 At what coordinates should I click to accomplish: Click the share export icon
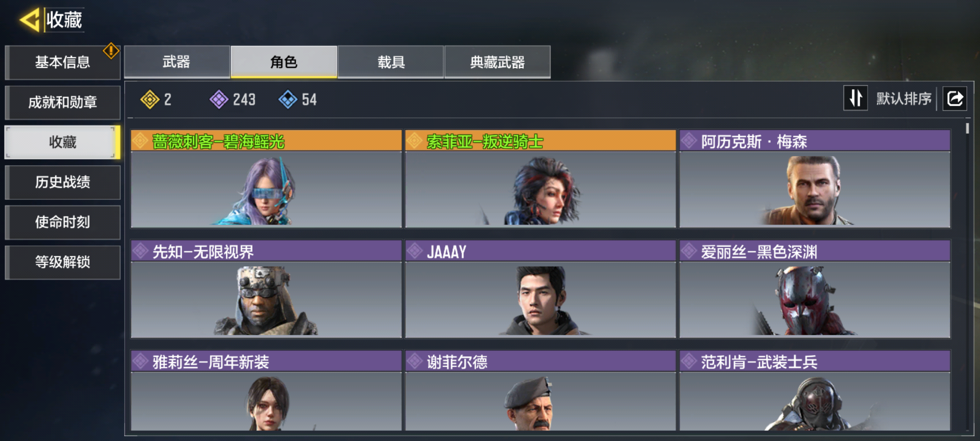click(955, 99)
